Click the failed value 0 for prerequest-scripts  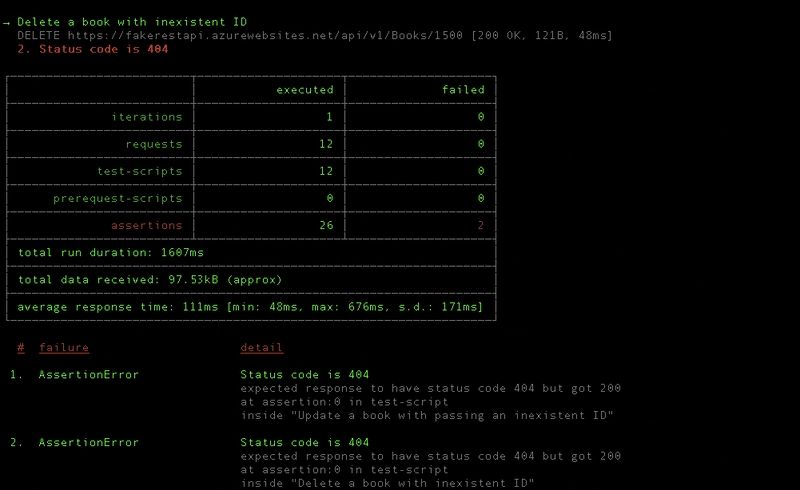[x=481, y=198]
